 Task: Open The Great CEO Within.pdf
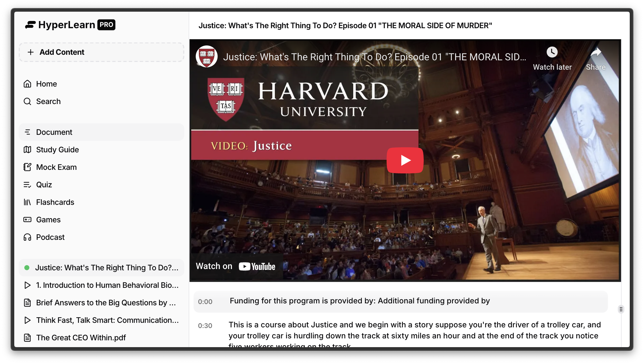(x=101, y=338)
